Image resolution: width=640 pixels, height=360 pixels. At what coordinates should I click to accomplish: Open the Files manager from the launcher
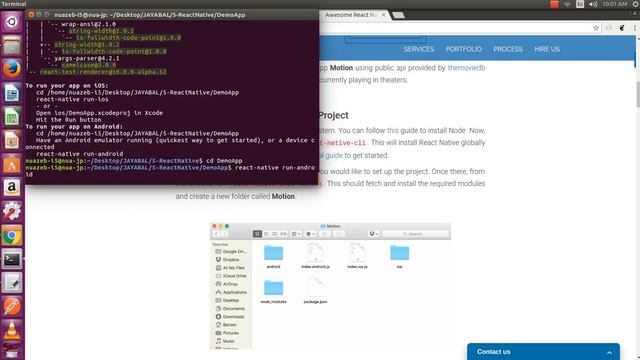pos(12,45)
